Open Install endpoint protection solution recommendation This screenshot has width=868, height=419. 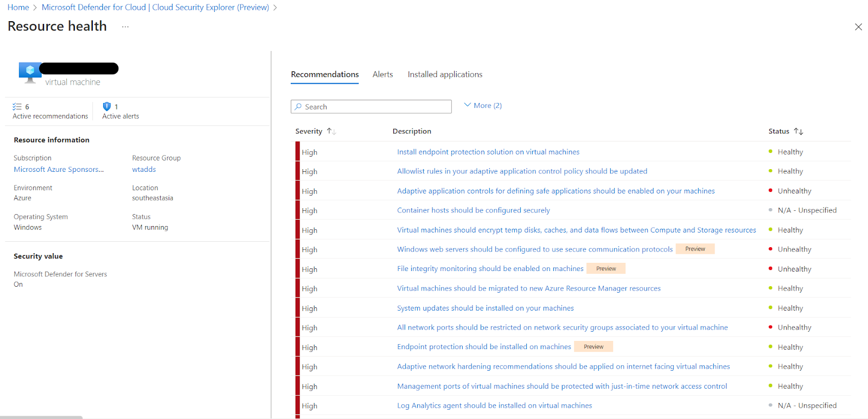[488, 152]
